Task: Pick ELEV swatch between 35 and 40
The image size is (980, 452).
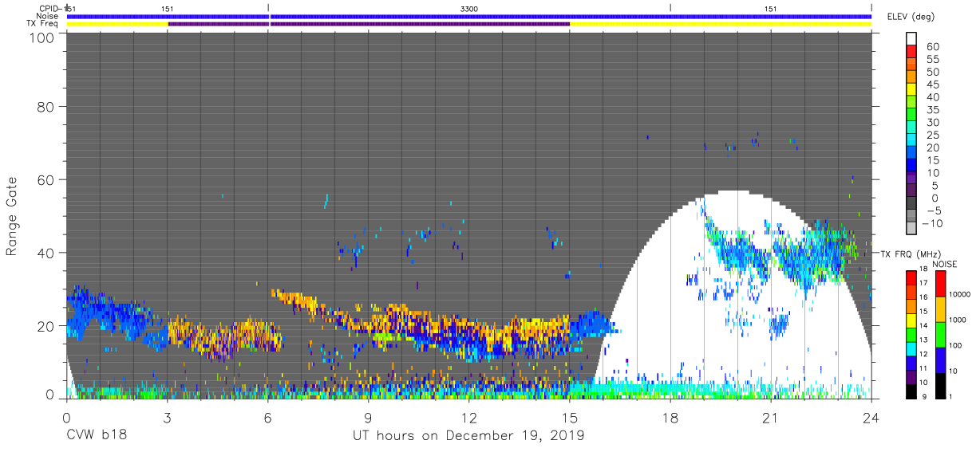Action: pyautogui.click(x=911, y=102)
